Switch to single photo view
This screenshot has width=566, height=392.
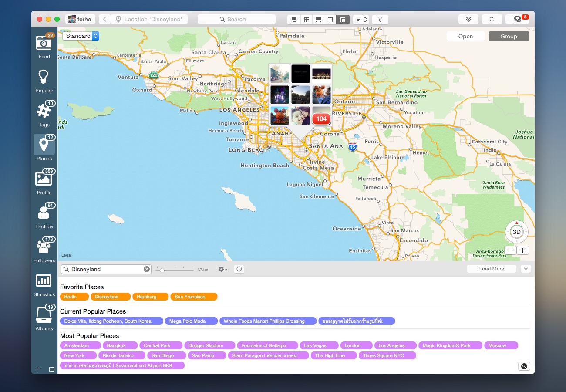[330, 20]
